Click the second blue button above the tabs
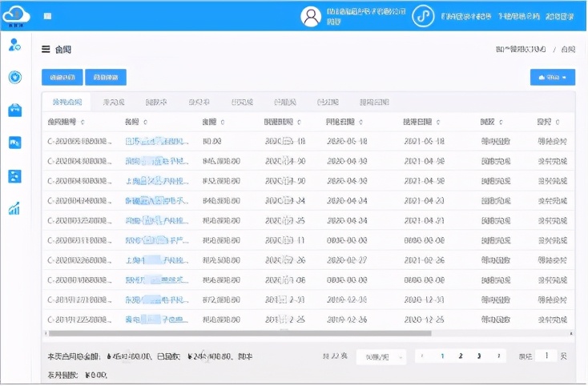588x386 pixels. [x=106, y=77]
